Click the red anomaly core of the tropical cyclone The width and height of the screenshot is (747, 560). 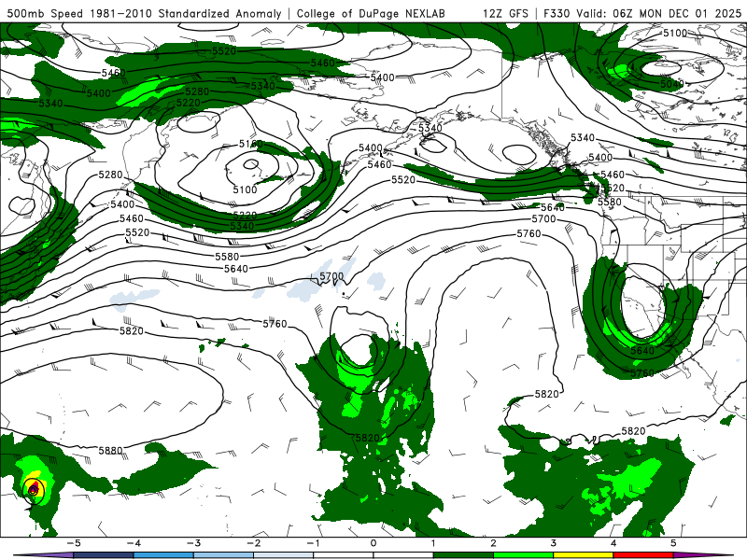tap(34, 488)
